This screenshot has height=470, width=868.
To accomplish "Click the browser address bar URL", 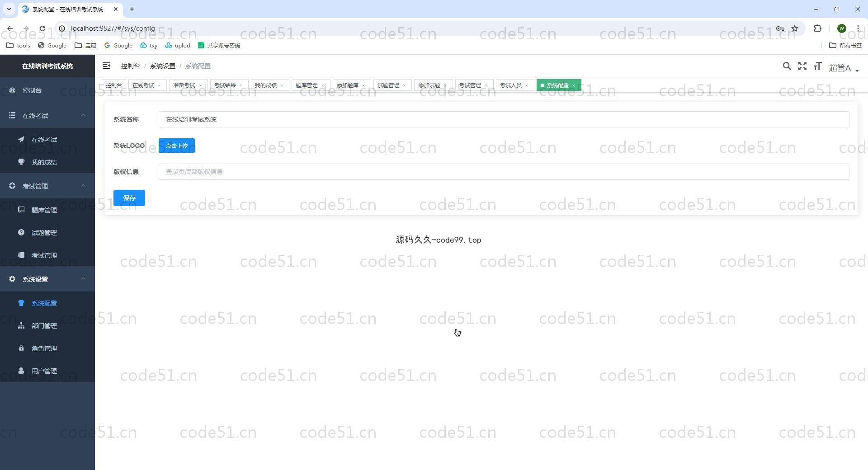I will (113, 28).
